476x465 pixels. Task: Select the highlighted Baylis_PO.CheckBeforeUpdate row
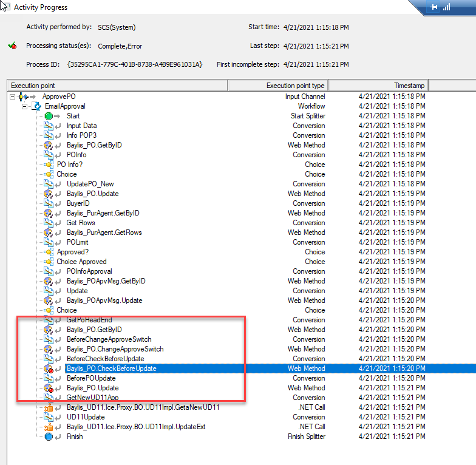[x=242, y=368]
